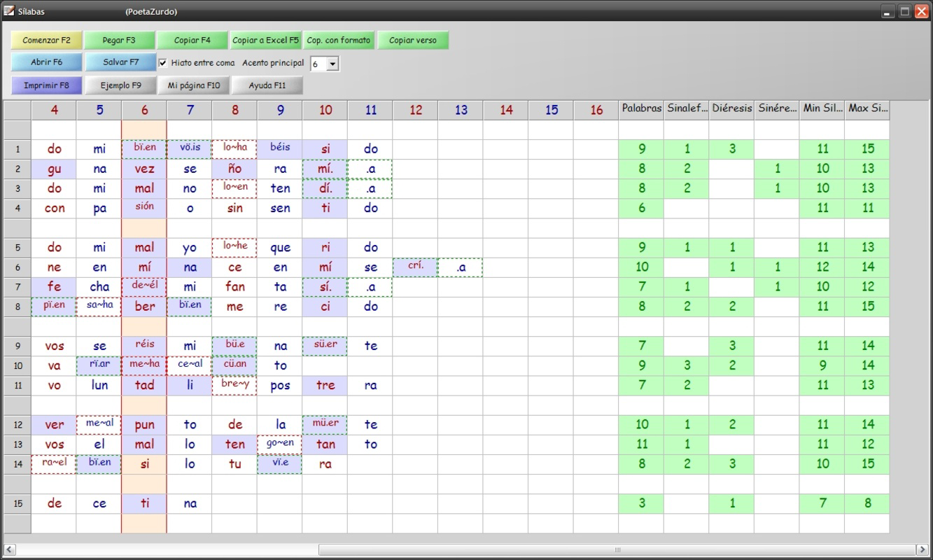
Task: Click Palabras value 10 in row 6
Action: point(641,267)
